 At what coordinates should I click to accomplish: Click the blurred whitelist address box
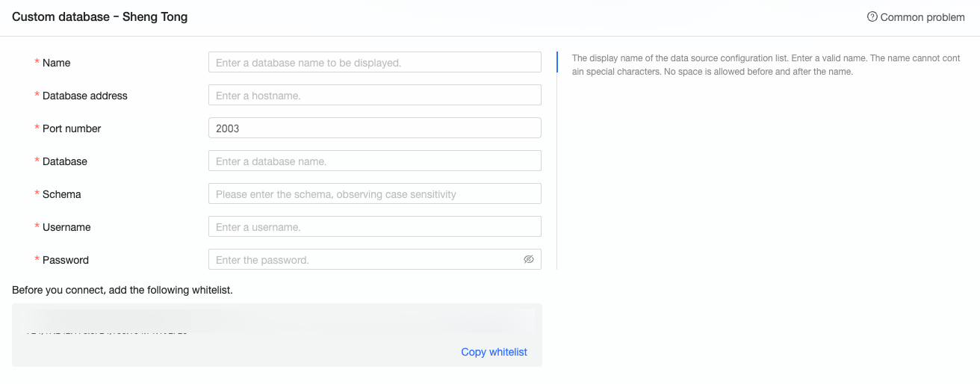pyautogui.click(x=276, y=321)
